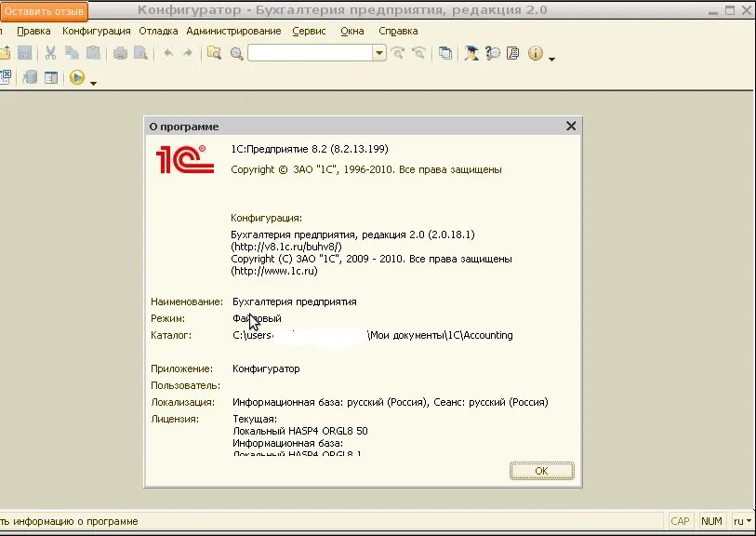Open the Syntax assistant icon
The width and height of the screenshot is (756, 536).
(471, 53)
